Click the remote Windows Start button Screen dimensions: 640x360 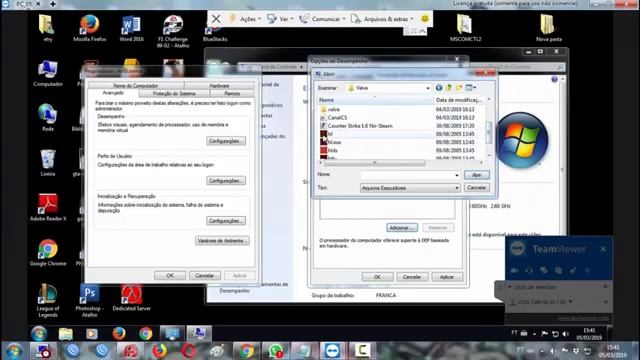(39, 333)
